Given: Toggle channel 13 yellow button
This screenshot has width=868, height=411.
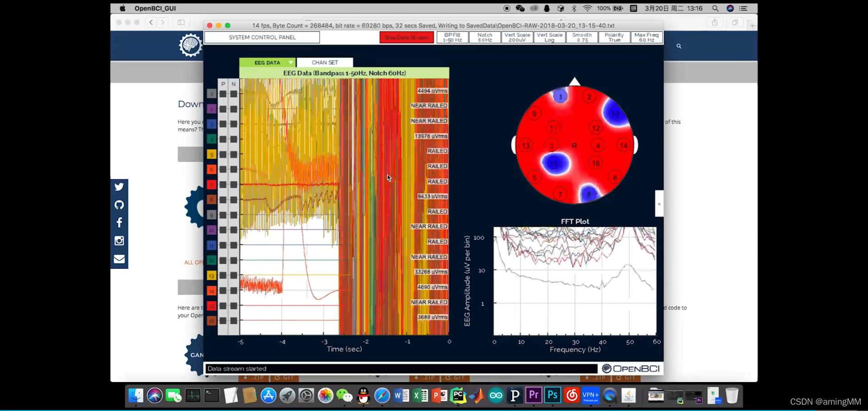Looking at the screenshot, I should click(x=212, y=276).
